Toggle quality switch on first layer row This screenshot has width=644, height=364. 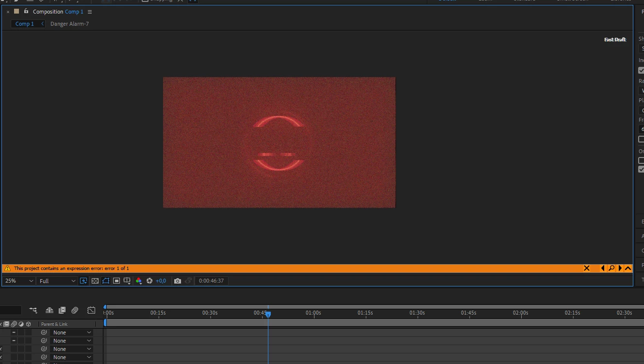[x=14, y=332]
